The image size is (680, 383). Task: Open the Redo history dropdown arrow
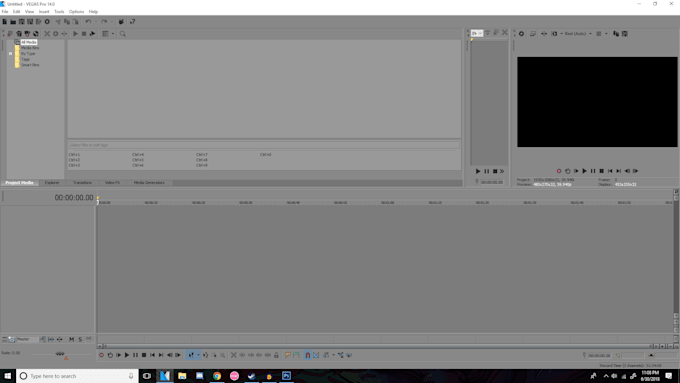111,22
